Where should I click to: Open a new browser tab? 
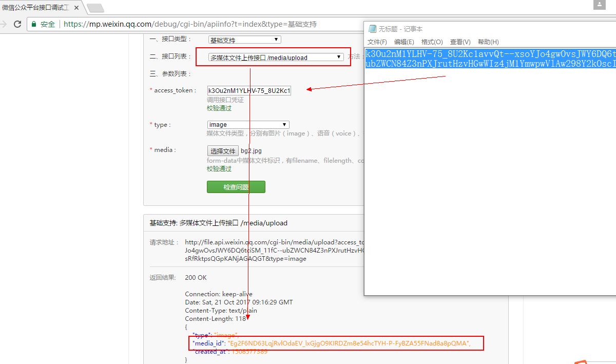95,8
